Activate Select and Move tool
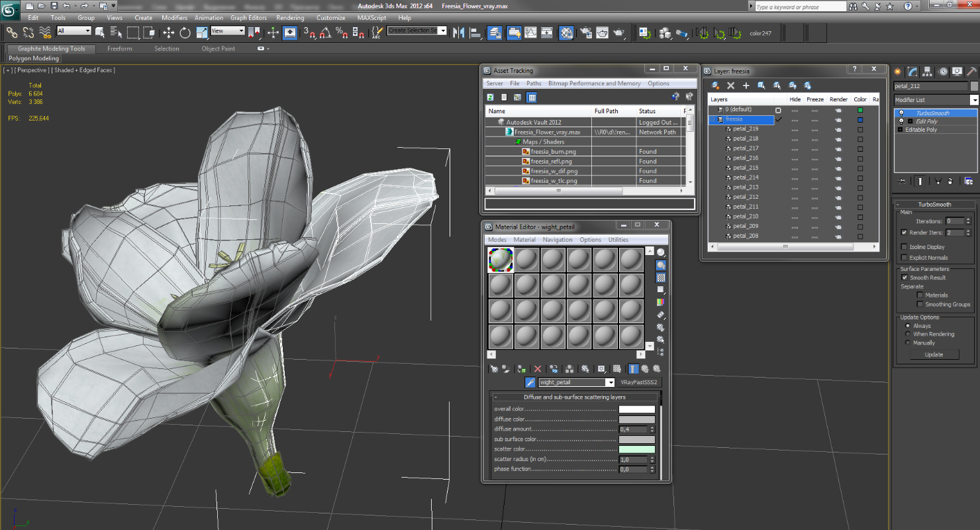Image resolution: width=980 pixels, height=530 pixels. (169, 32)
